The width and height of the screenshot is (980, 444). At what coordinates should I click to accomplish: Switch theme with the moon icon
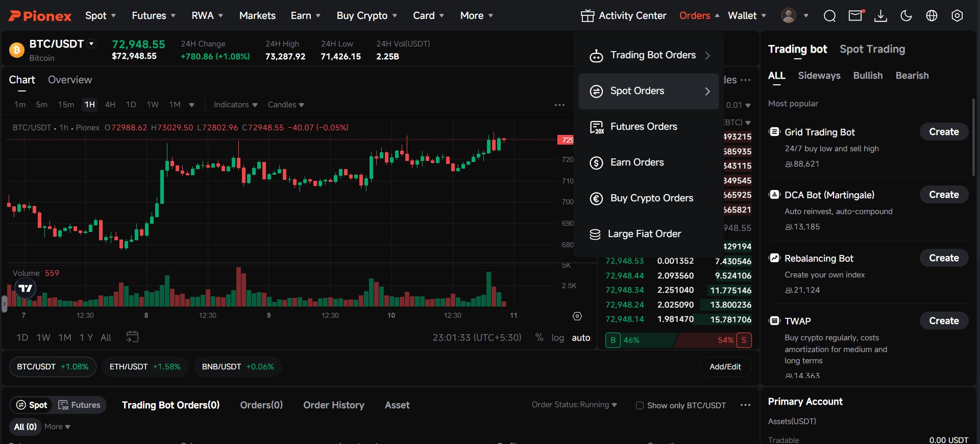[906, 16]
